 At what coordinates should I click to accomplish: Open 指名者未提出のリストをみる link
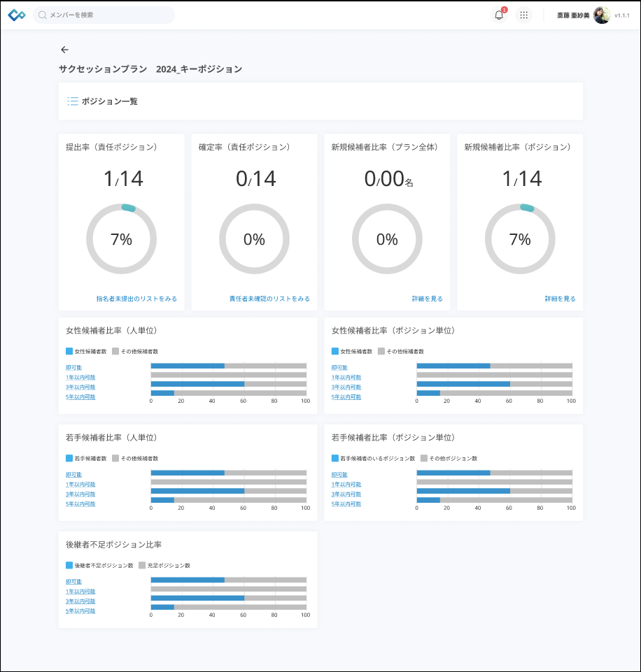coord(136,299)
